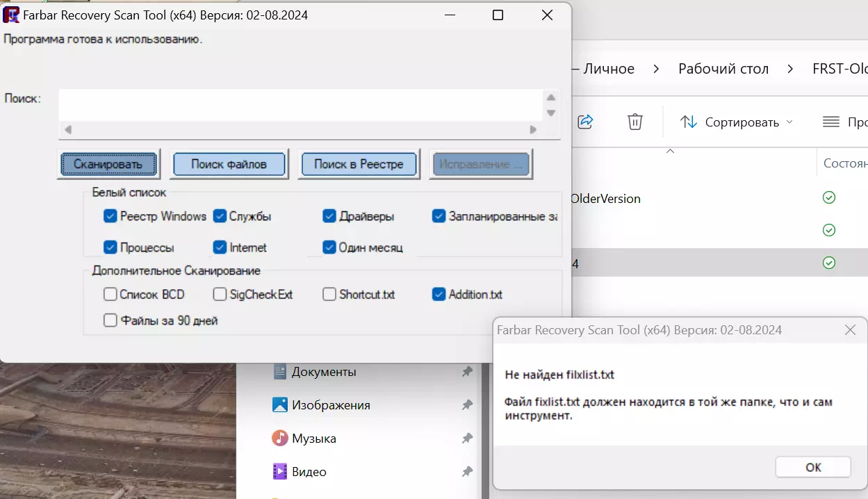868x499 pixels.
Task: Click the horizontal scrollbar under Поиск field
Action: click(x=300, y=129)
